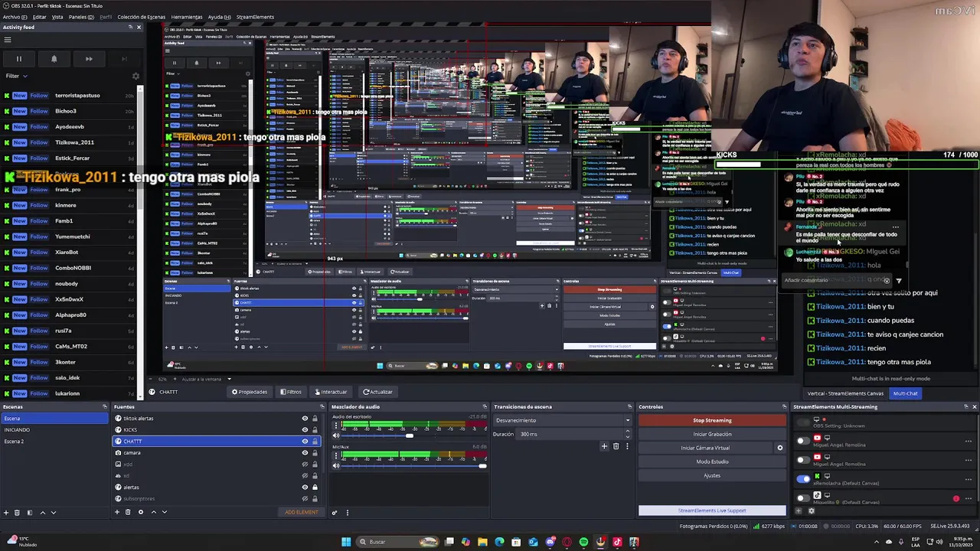Select INICIANDO scene

coord(54,430)
